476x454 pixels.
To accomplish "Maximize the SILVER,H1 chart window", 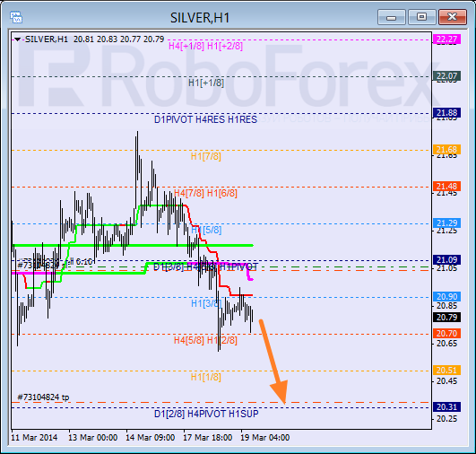I will tap(421, 17).
